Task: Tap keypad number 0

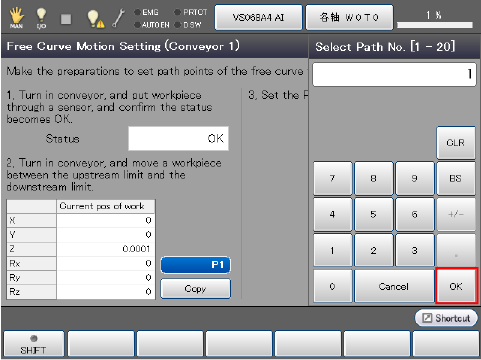Action: point(332,286)
